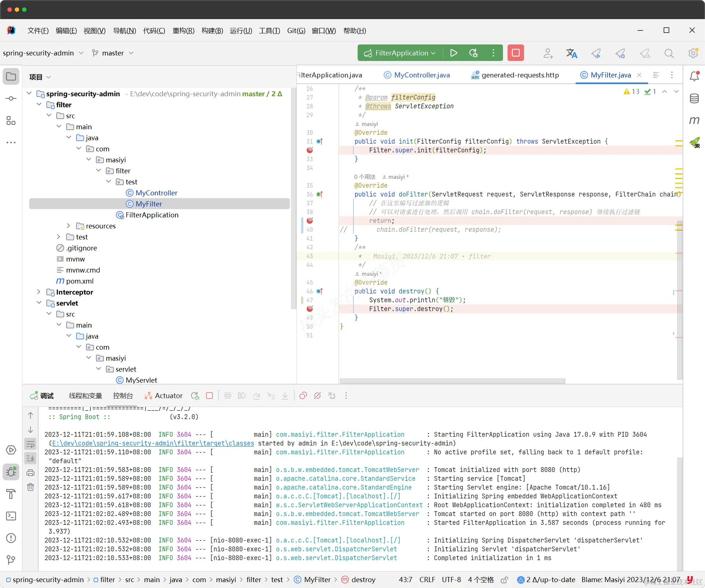The height and width of the screenshot is (588, 705).
Task: Click the 13 warnings inspection indicator
Action: (x=632, y=92)
